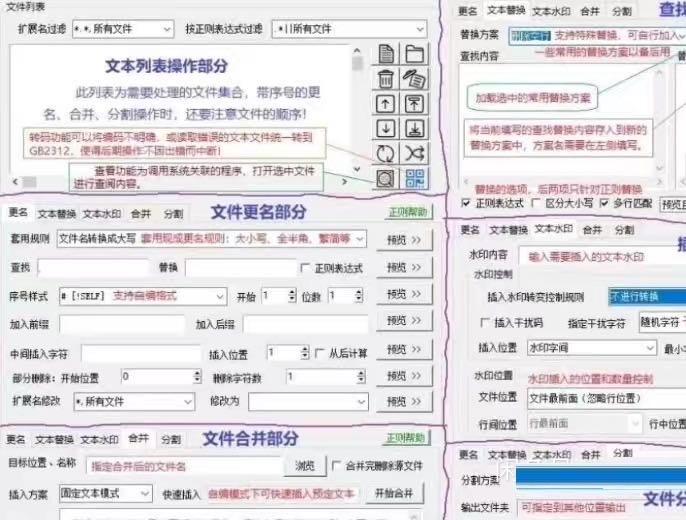Select 文本替换 tab in 文件更名部分 panel

[56, 214]
